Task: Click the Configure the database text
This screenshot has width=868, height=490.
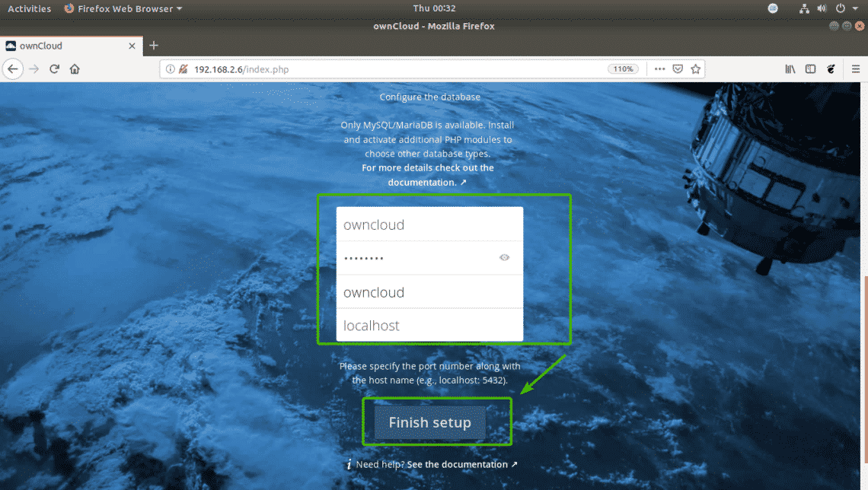Action: pyautogui.click(x=430, y=97)
